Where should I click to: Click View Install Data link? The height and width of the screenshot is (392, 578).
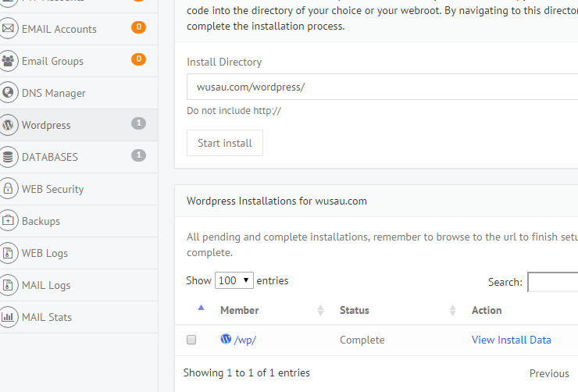(x=512, y=340)
